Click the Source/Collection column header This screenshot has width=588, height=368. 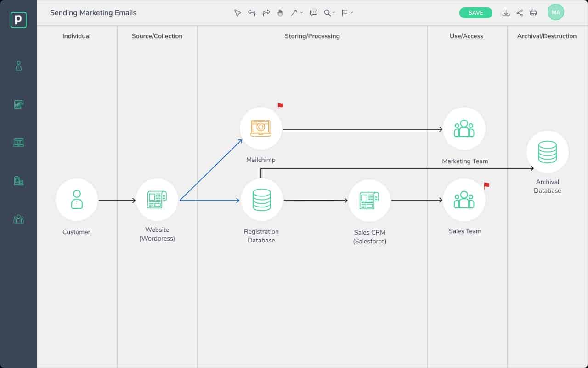click(x=157, y=36)
